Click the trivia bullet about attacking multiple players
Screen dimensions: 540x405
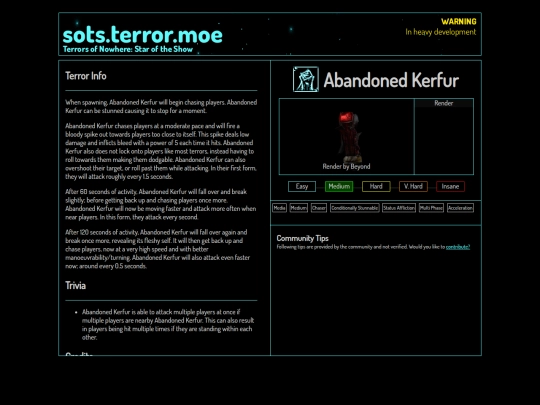[168, 324]
